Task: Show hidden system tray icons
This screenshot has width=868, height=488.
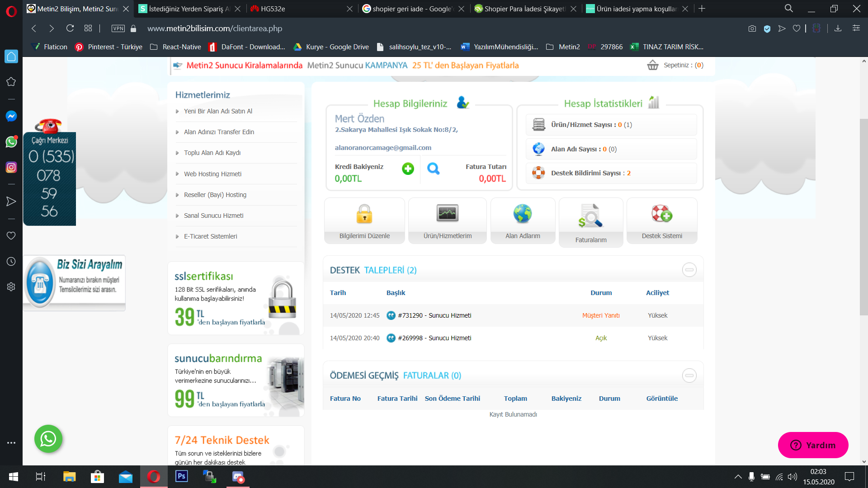Action: [738, 477]
